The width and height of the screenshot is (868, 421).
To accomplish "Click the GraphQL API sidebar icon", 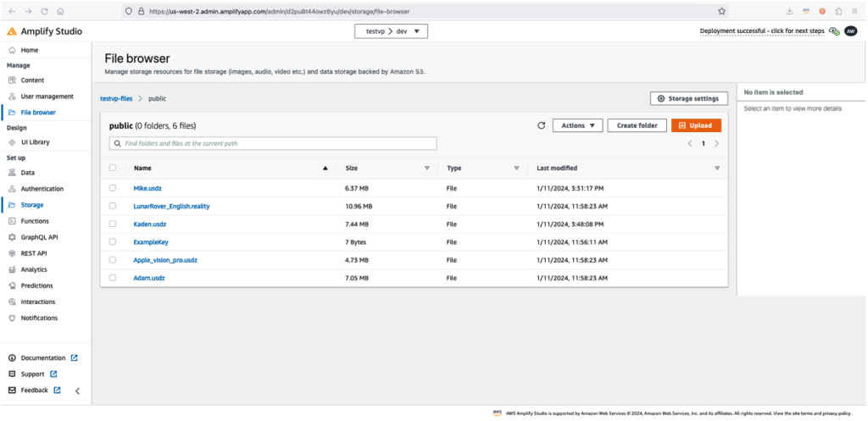I will click(x=12, y=237).
